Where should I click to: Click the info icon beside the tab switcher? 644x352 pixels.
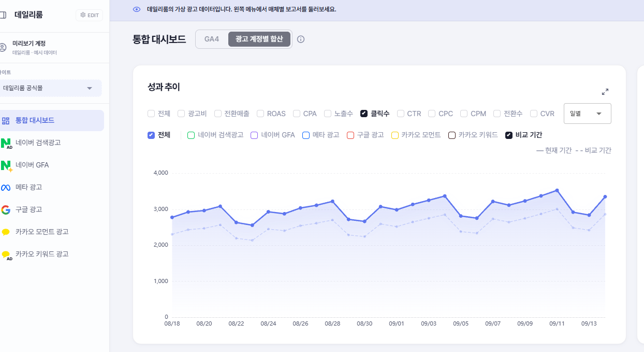click(x=301, y=39)
